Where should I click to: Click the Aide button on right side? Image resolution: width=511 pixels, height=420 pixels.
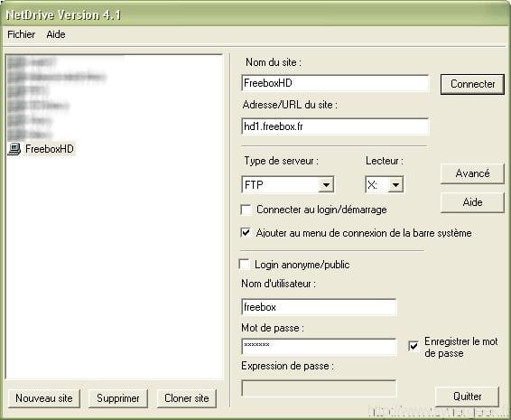click(472, 202)
